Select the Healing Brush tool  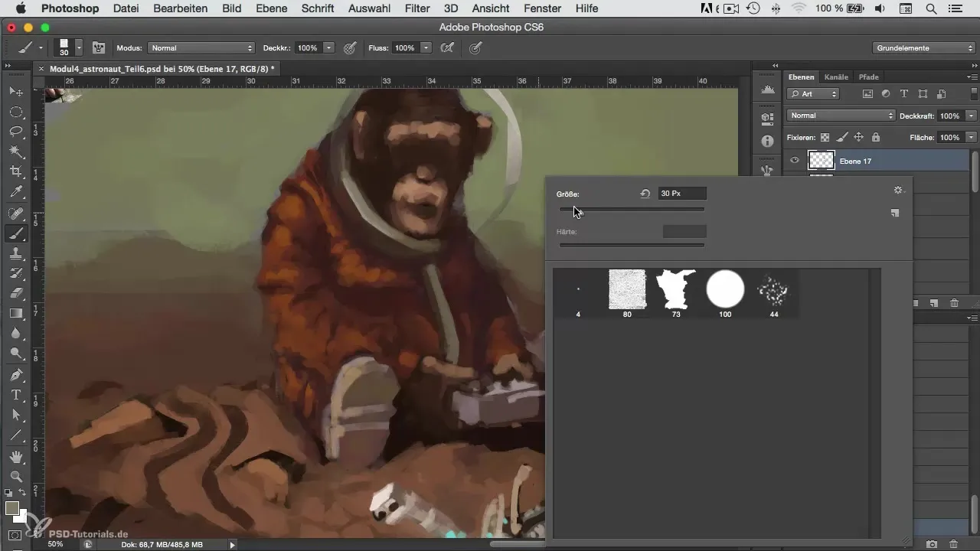click(x=15, y=214)
